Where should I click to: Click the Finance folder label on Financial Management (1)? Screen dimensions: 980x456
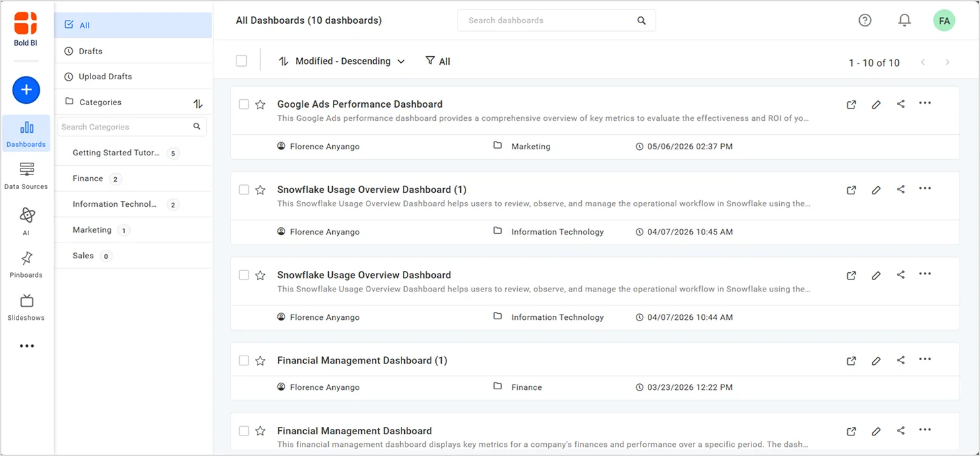point(526,387)
